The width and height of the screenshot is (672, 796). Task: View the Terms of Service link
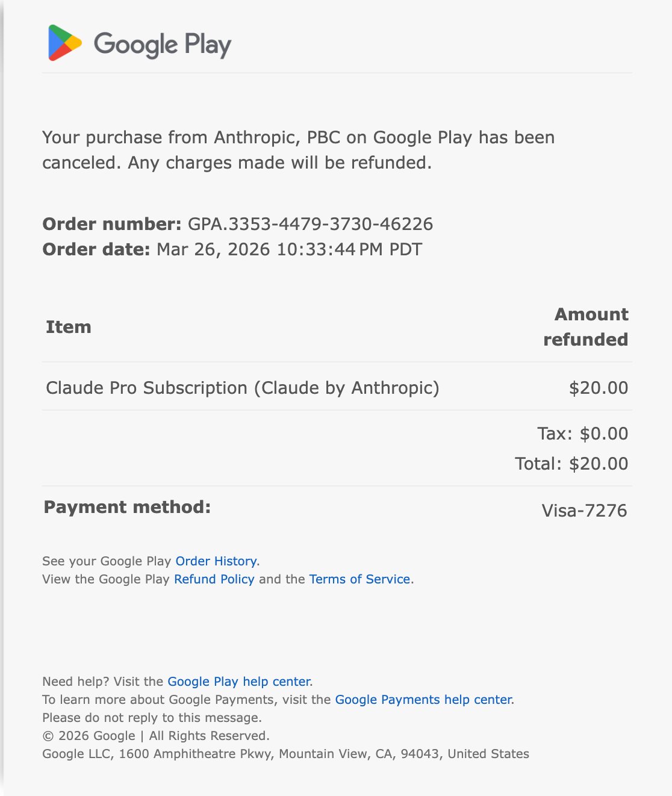tap(359, 579)
